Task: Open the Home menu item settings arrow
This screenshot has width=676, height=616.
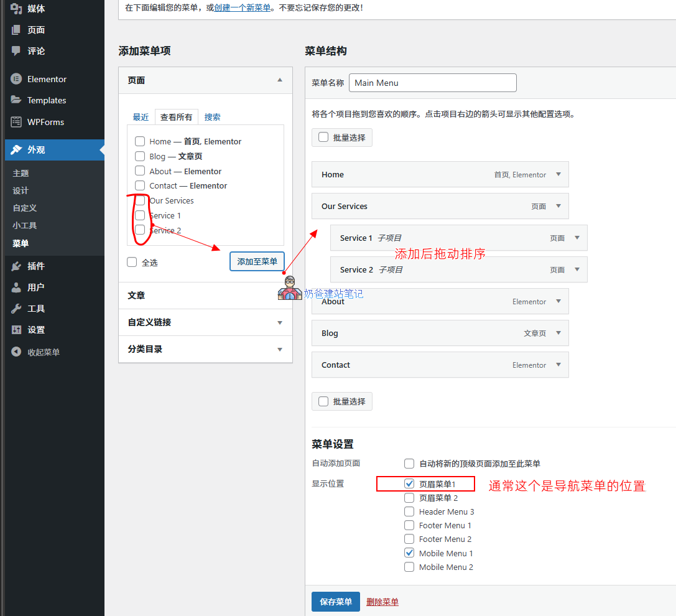Action: [558, 174]
